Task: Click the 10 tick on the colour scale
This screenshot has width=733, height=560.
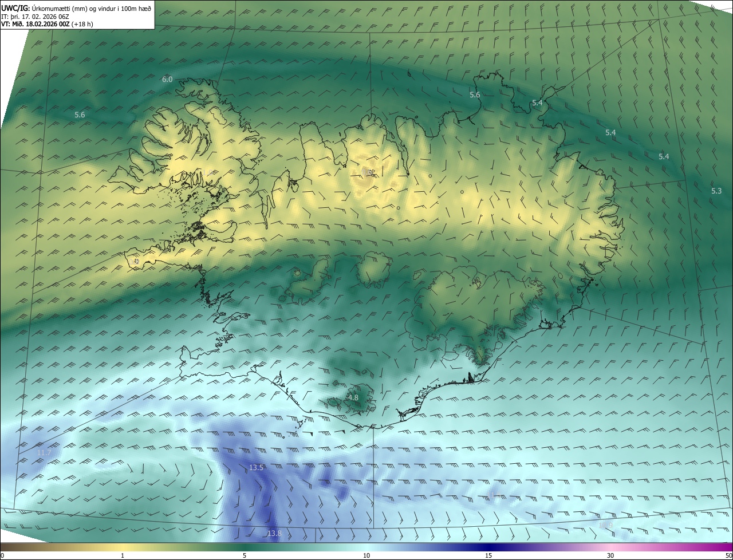Action: (x=366, y=555)
